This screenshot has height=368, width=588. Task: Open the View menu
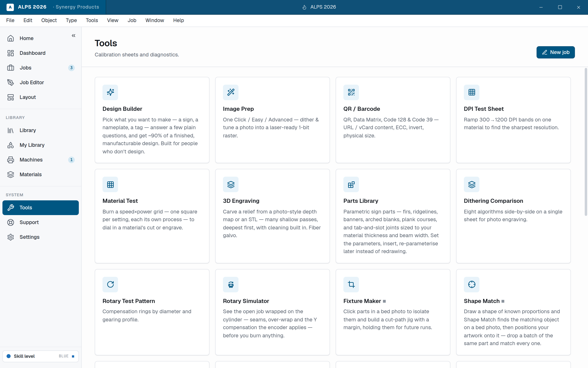coord(112,20)
